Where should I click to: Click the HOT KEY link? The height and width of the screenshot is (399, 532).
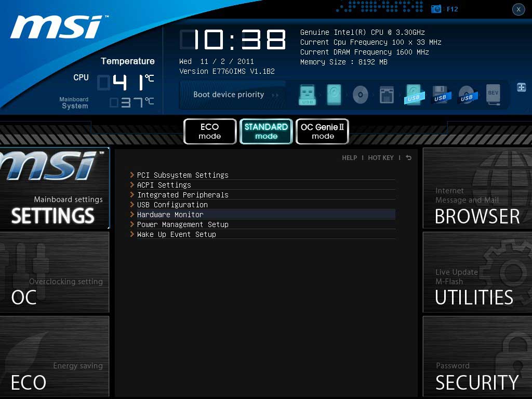381,158
